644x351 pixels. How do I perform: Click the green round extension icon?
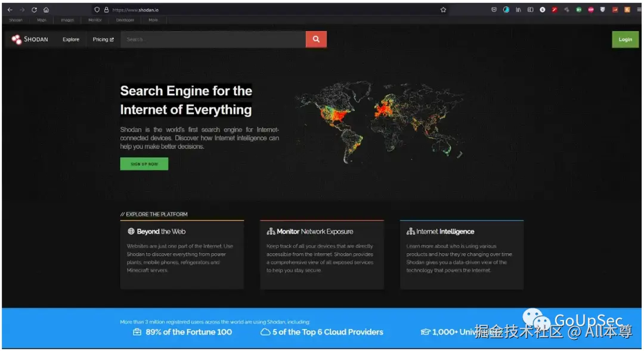point(578,10)
